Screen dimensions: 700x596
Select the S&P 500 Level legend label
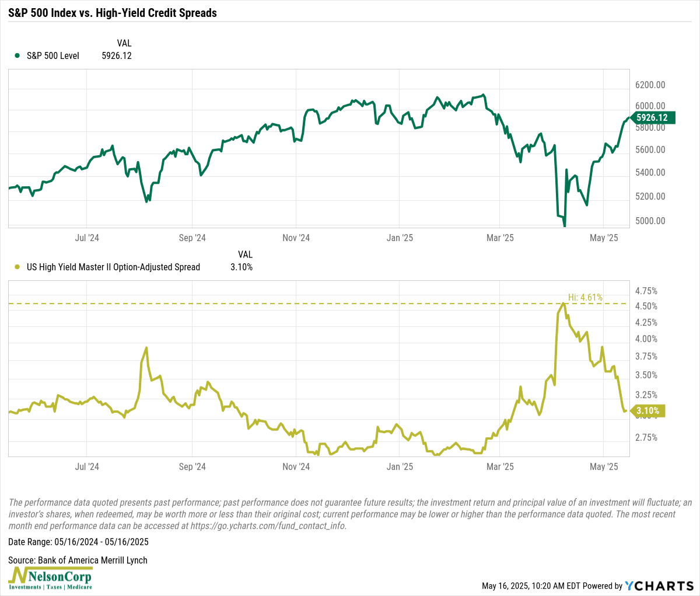point(53,56)
